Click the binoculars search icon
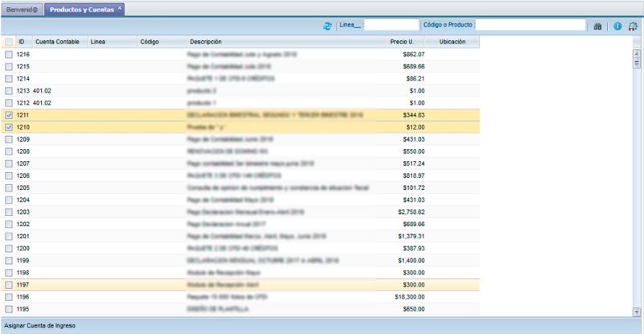The image size is (644, 334). pyautogui.click(x=598, y=26)
